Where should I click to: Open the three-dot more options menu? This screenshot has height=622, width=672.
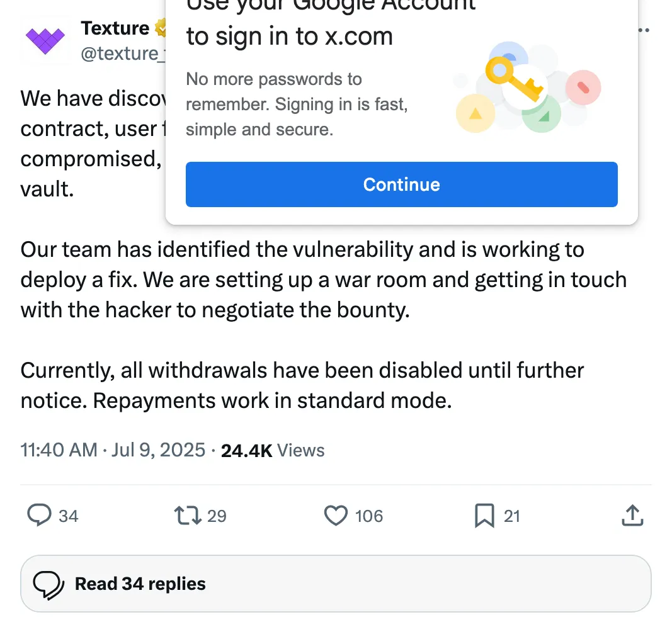(643, 30)
